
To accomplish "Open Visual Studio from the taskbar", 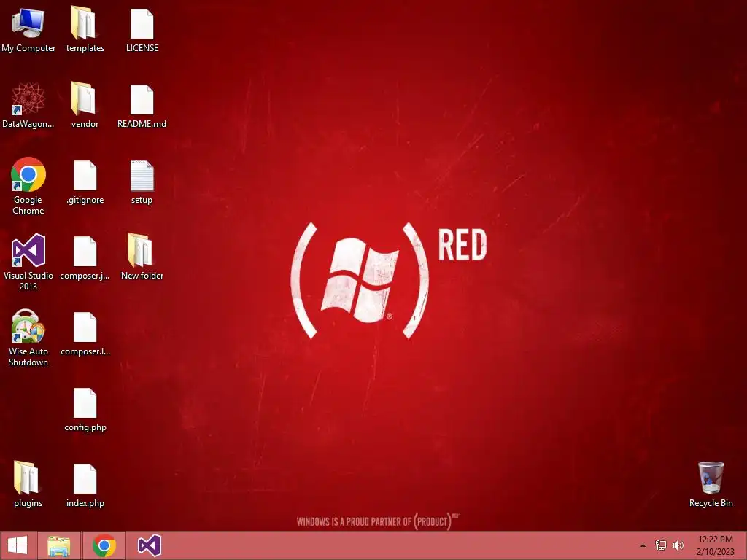I will pos(149,545).
